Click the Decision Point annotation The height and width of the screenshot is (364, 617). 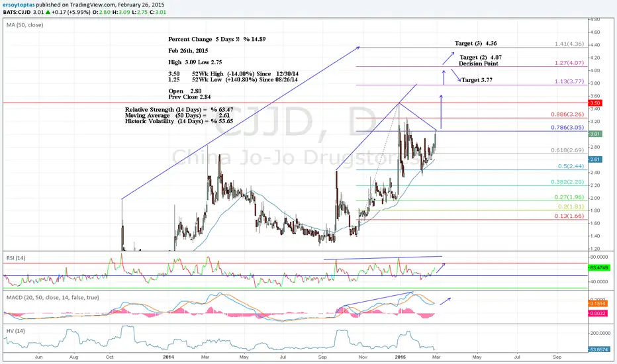point(478,64)
